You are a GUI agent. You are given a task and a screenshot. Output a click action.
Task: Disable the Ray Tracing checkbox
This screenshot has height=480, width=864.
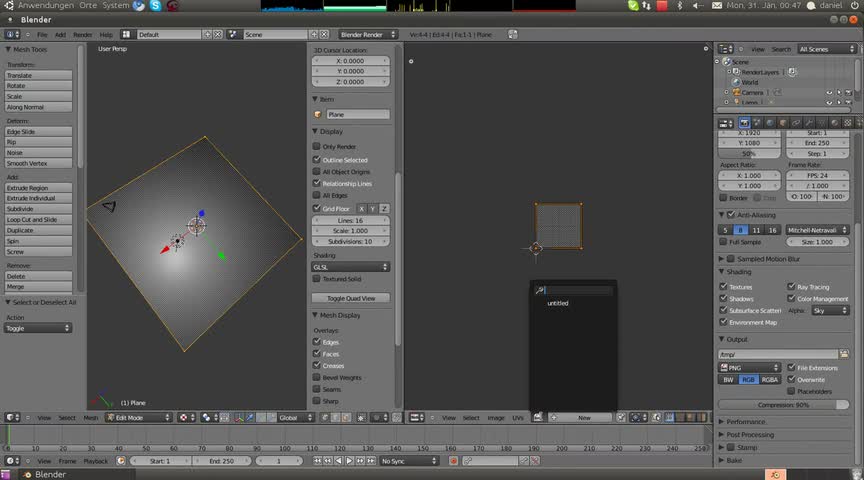coord(791,287)
